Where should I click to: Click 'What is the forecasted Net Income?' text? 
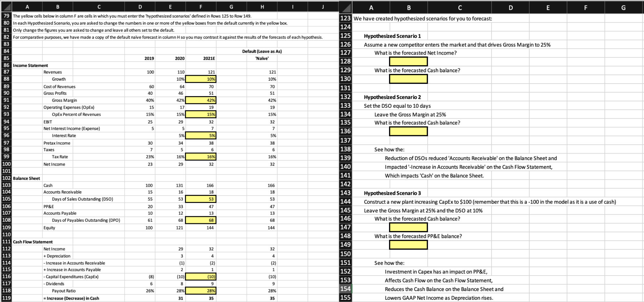click(415, 53)
